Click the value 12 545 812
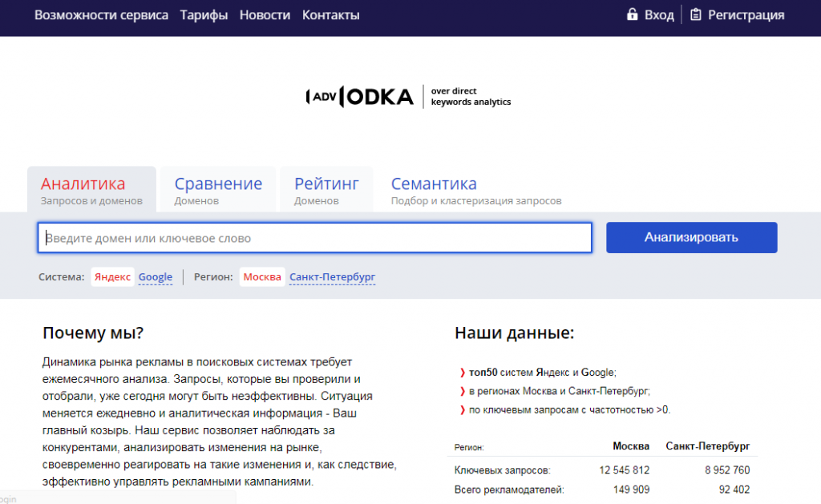 pos(624,470)
